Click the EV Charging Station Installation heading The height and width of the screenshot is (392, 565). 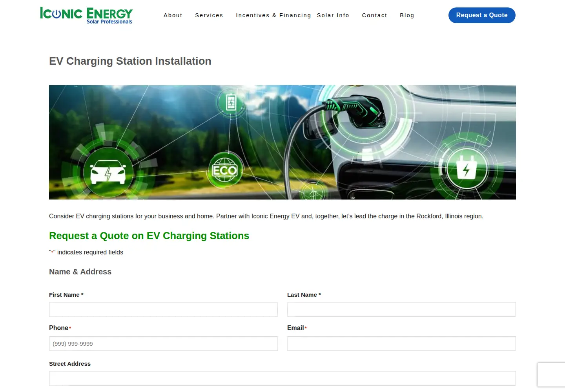tap(130, 61)
